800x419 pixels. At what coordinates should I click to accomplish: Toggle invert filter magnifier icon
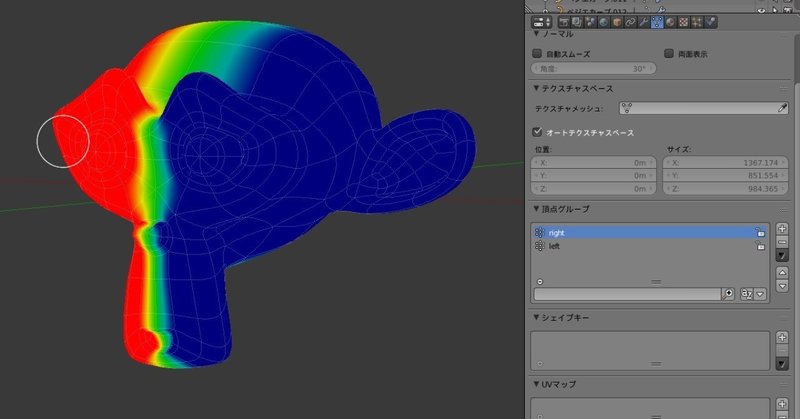(728, 294)
